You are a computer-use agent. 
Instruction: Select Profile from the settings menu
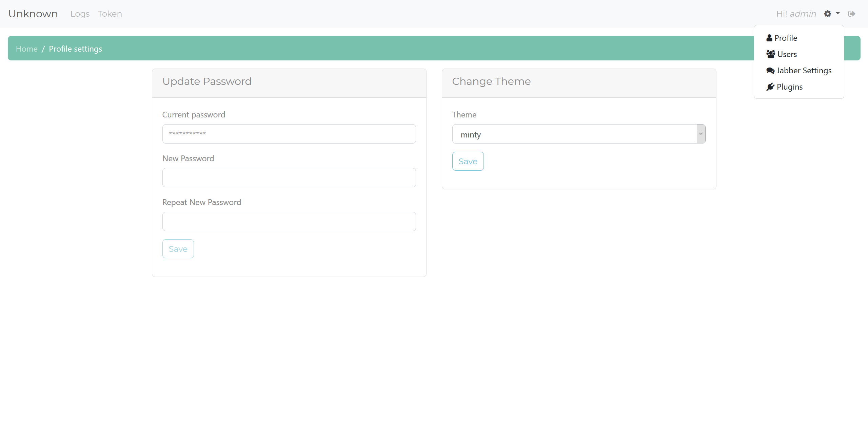[x=799, y=38]
